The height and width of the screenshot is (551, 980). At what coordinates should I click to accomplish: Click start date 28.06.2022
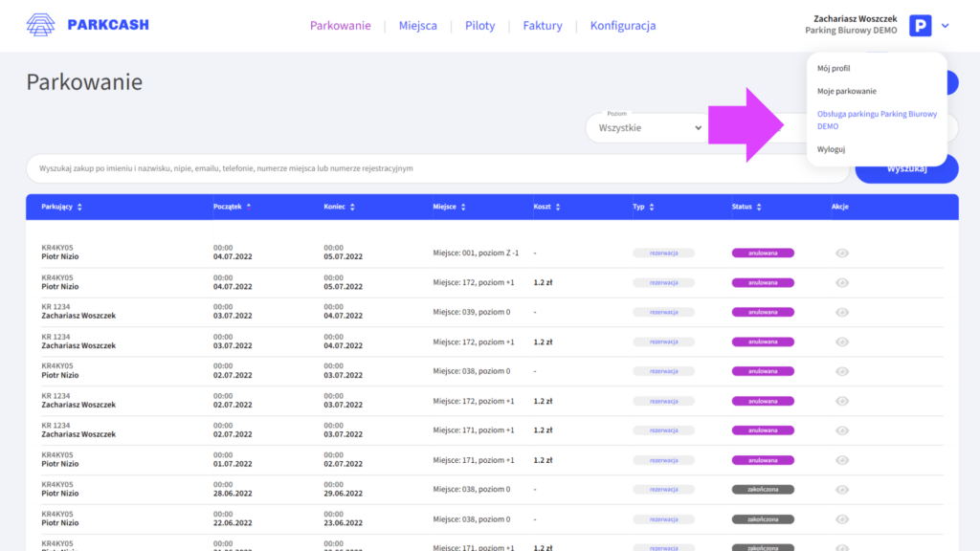coord(233,494)
